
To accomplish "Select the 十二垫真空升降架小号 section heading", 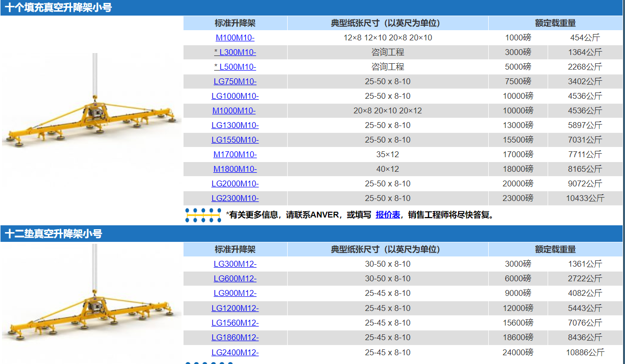I will point(54,234).
